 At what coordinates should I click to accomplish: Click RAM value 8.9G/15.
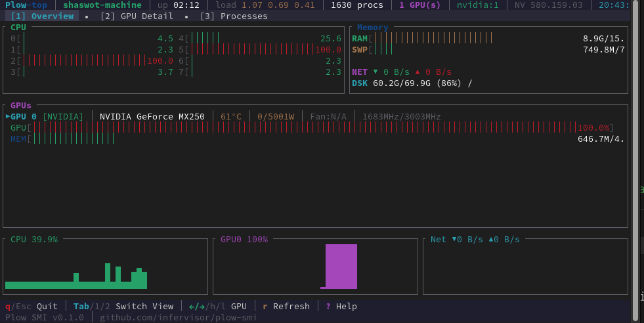[603, 39]
